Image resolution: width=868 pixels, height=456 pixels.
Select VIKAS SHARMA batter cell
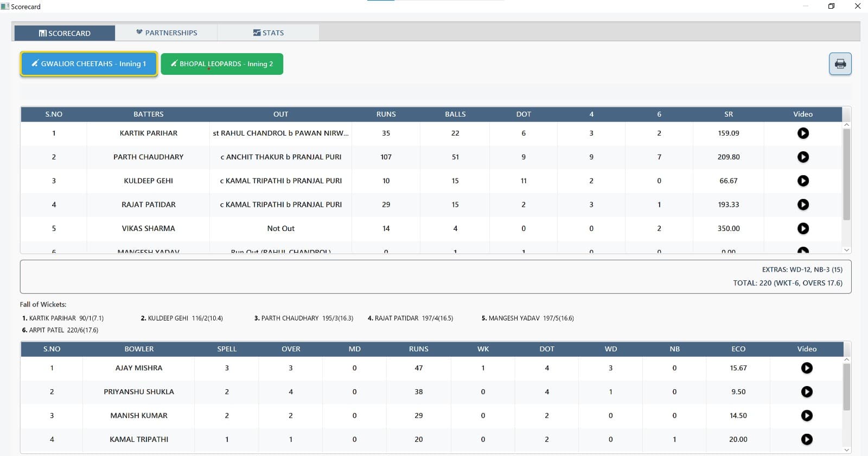[x=148, y=228]
